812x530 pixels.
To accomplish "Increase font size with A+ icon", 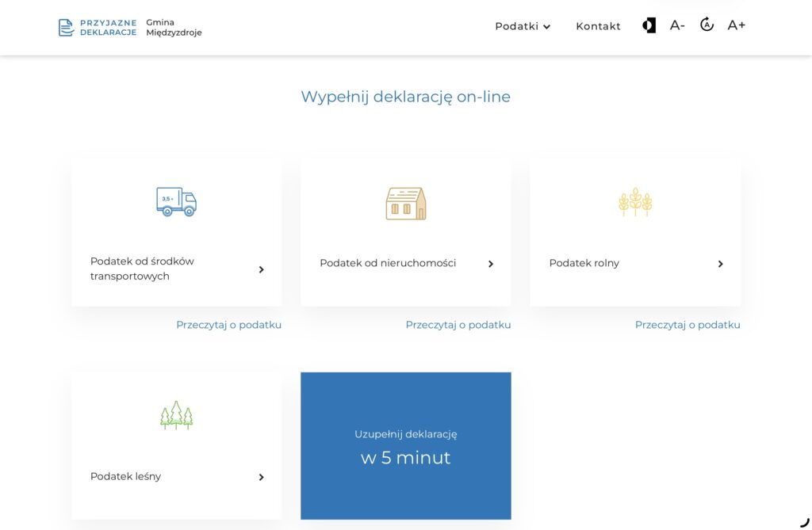I will click(x=737, y=25).
